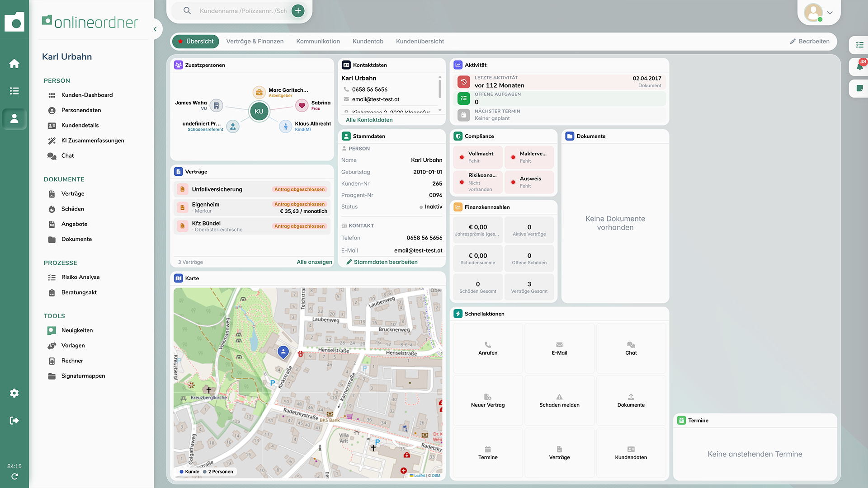This screenshot has width=868, height=488.
Task: Click the blue customer map pin
Action: [283, 352]
